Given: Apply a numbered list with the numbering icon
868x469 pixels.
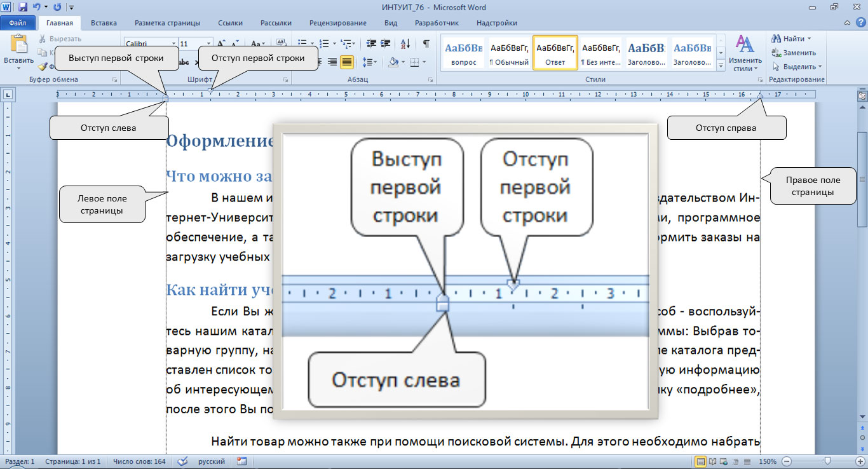Looking at the screenshot, I should click(x=323, y=43).
